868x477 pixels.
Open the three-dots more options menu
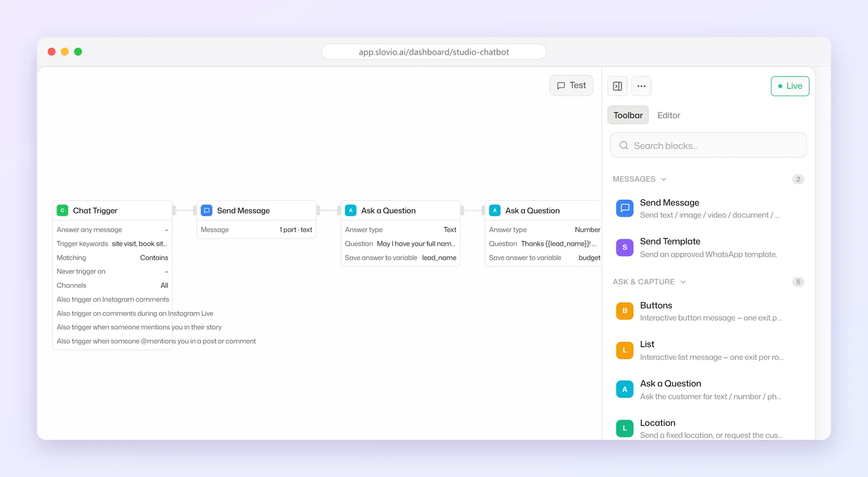[x=641, y=86]
